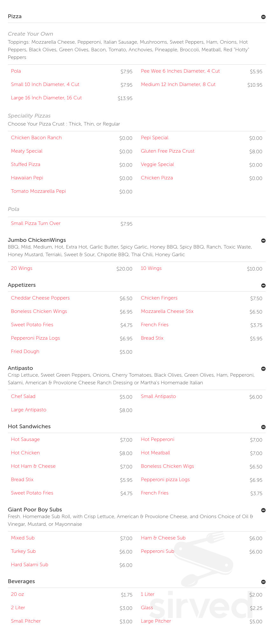This screenshot has height=644, width=271.
Task: Expand the Speciality Pizzas subsection
Action: (29, 116)
